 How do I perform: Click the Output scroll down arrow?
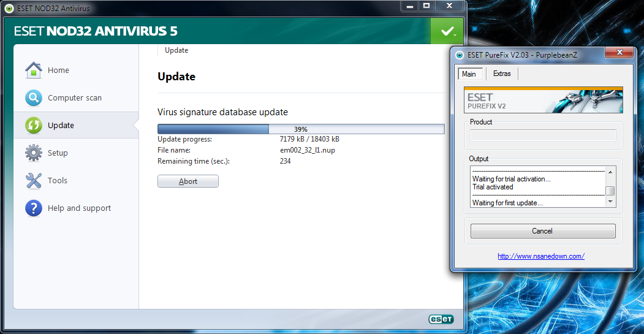pyautogui.click(x=610, y=201)
